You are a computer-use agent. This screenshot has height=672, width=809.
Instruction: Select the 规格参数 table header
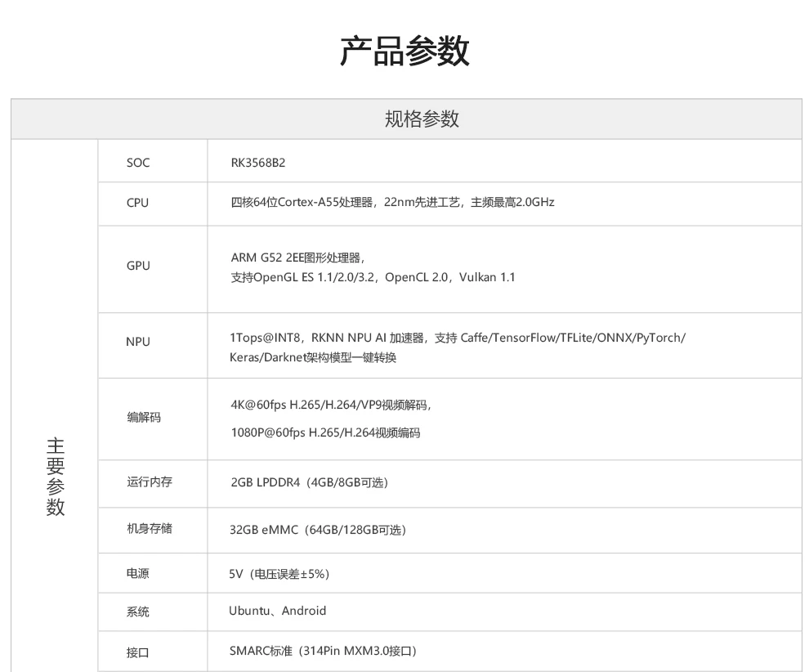pyautogui.click(x=422, y=119)
